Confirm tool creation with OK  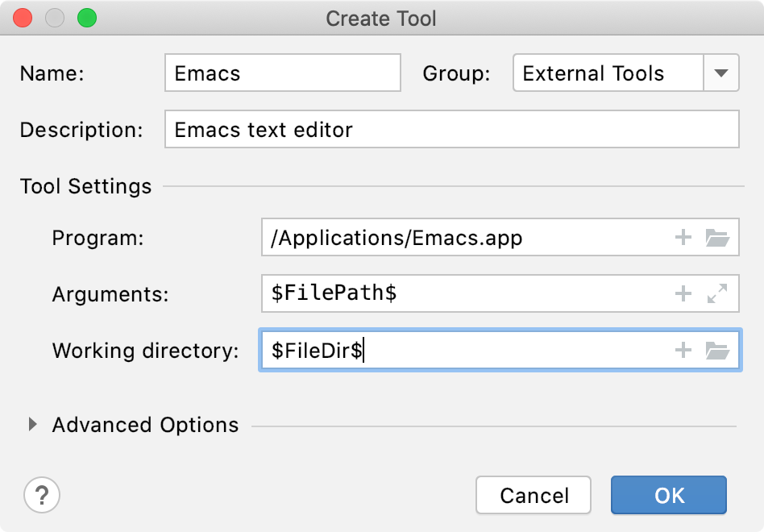669,495
